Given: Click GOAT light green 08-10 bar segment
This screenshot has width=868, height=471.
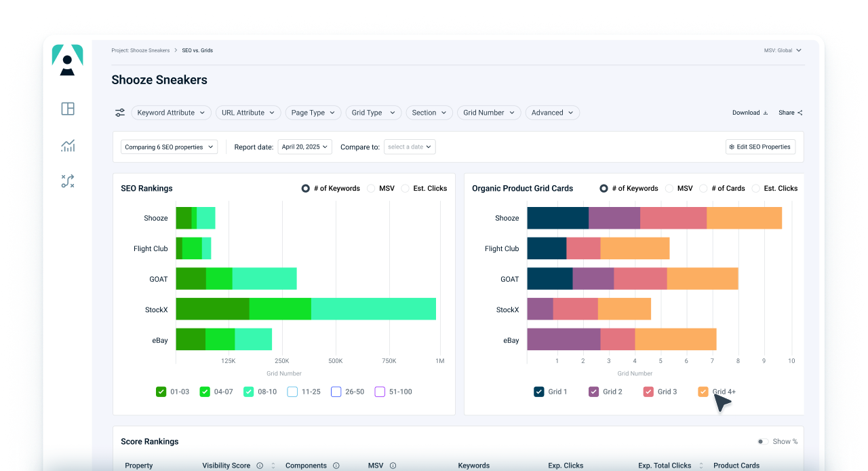Looking at the screenshot, I should point(264,278).
